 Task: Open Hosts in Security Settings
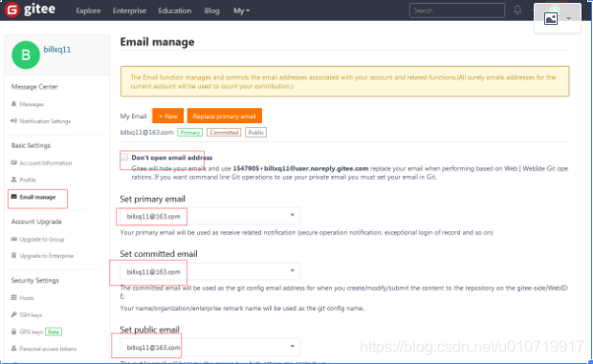coord(27,298)
